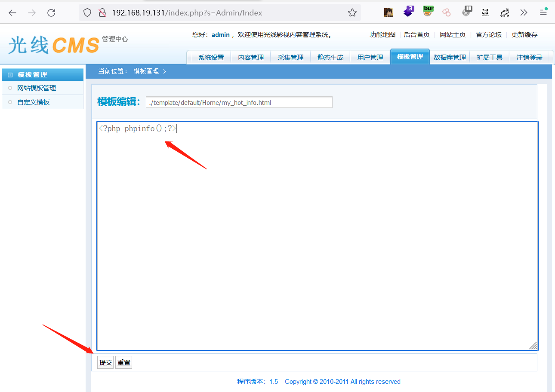Screen dimensions: 555x392
Task: Open the 静态生成 tab
Action: tap(330, 57)
